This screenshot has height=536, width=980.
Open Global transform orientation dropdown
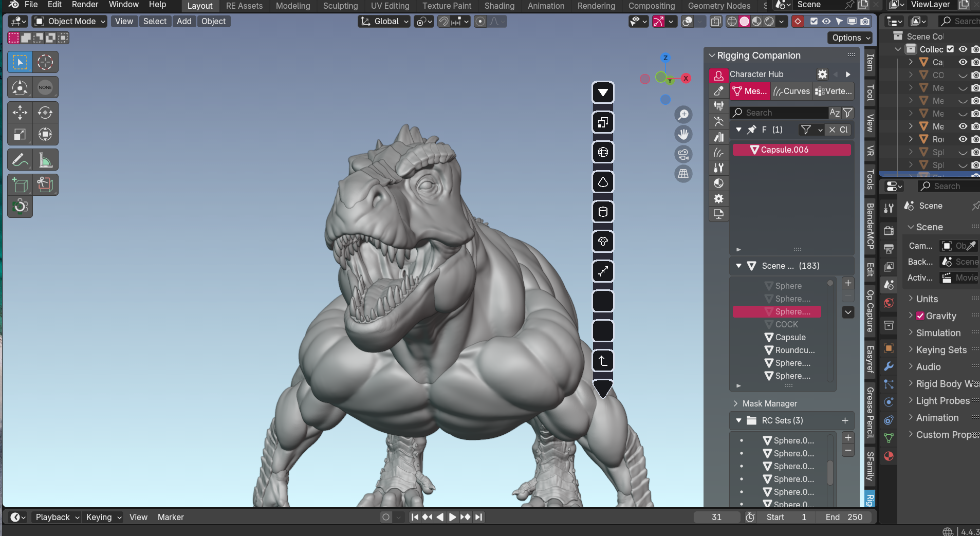[384, 22]
